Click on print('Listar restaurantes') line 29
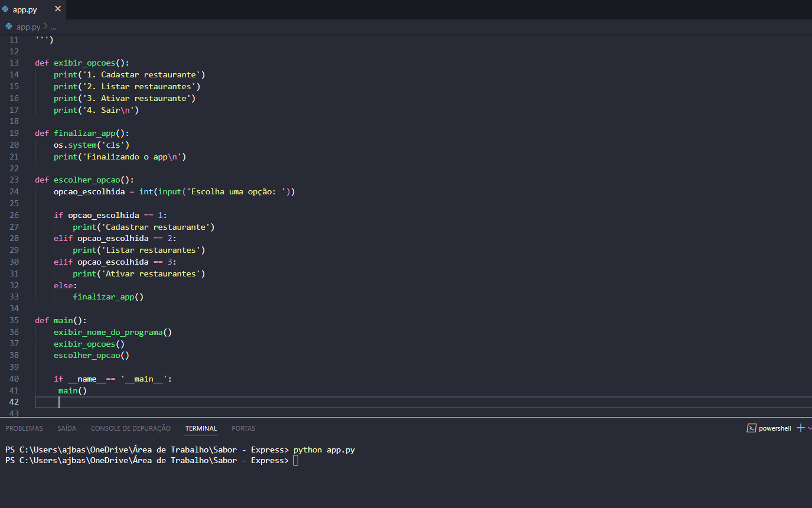 click(139, 250)
